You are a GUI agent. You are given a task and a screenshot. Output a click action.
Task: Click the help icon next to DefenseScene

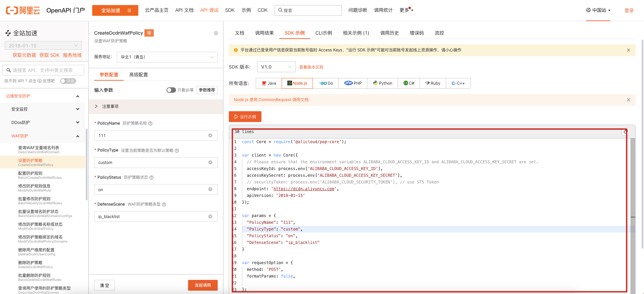coord(164,204)
